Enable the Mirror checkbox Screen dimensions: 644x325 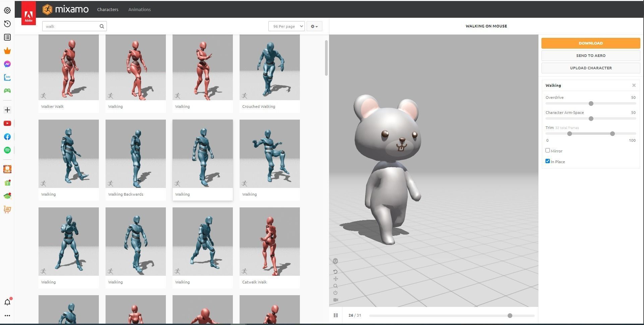tap(548, 150)
